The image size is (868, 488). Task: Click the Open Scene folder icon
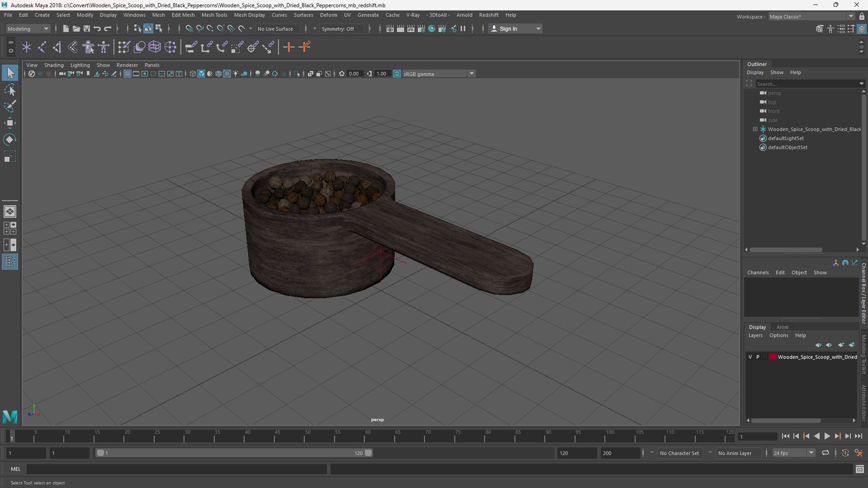(76, 28)
